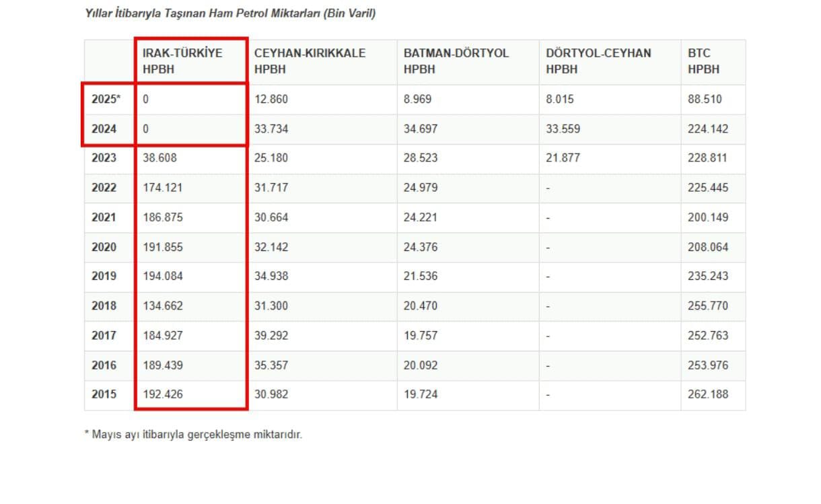The height and width of the screenshot is (504, 821).
Task: Click the 2022 row label
Action: [x=104, y=188]
